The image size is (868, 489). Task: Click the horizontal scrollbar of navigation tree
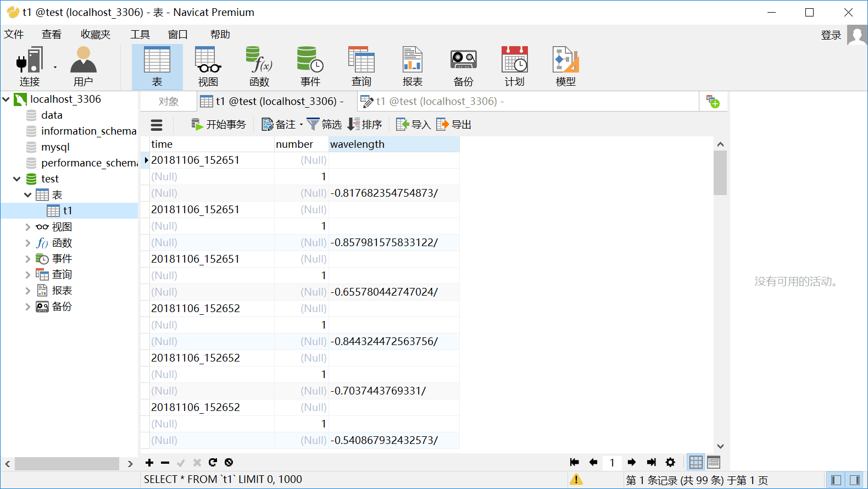[x=67, y=464]
